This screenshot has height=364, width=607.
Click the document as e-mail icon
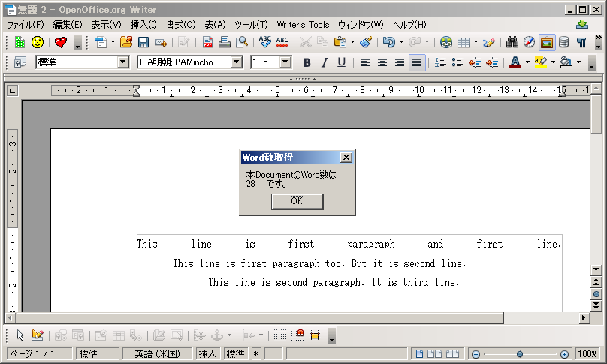coord(161,42)
